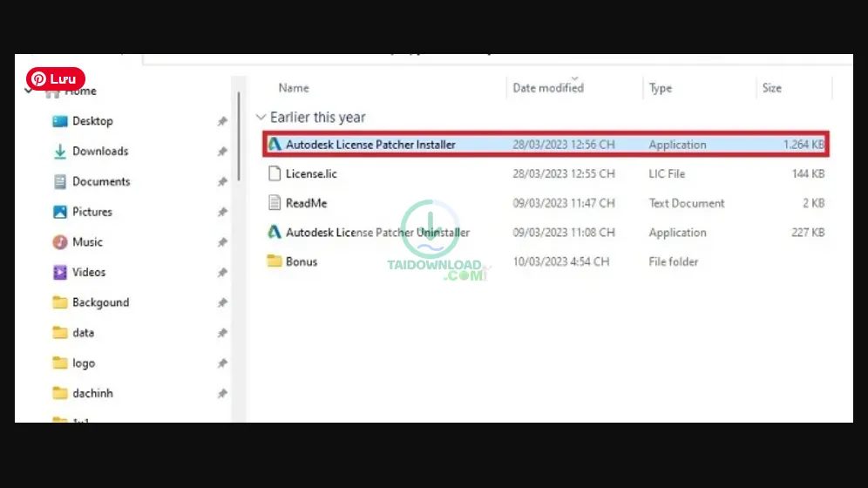This screenshot has width=868, height=488.
Task: Select the Bonus folder name
Action: tap(302, 261)
